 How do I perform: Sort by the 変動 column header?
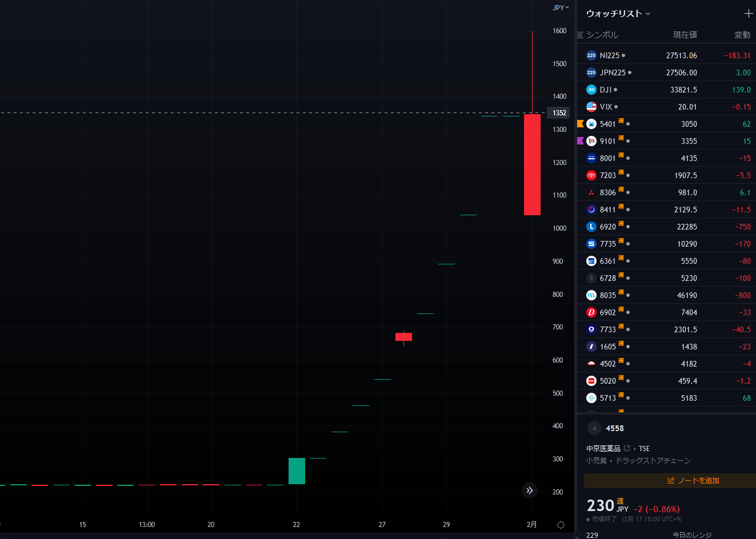pos(742,35)
